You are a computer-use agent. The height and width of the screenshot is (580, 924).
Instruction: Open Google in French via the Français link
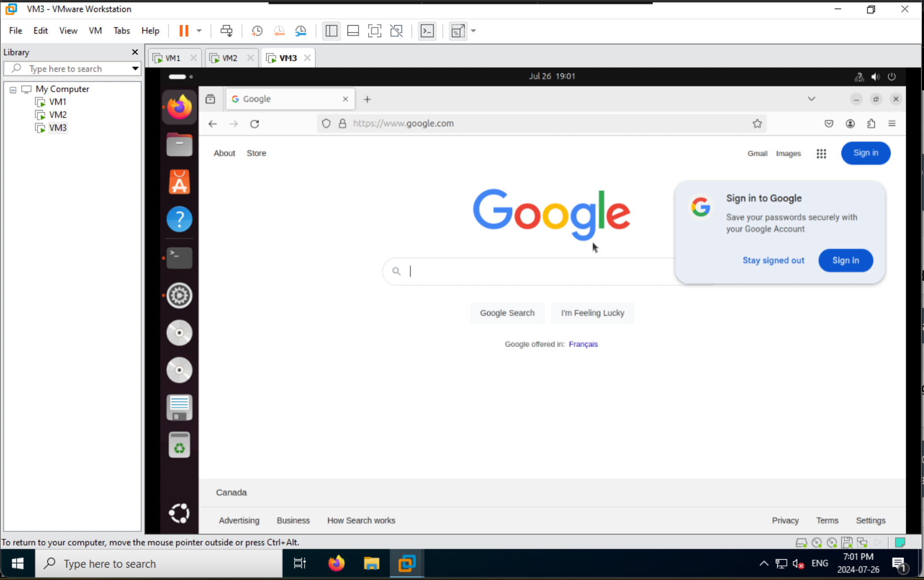point(583,344)
